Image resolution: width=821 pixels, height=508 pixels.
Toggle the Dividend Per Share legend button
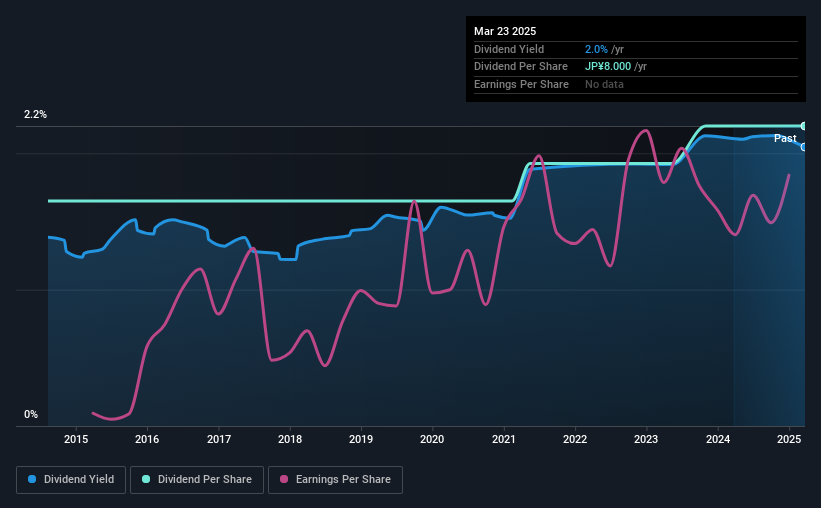[197, 480]
